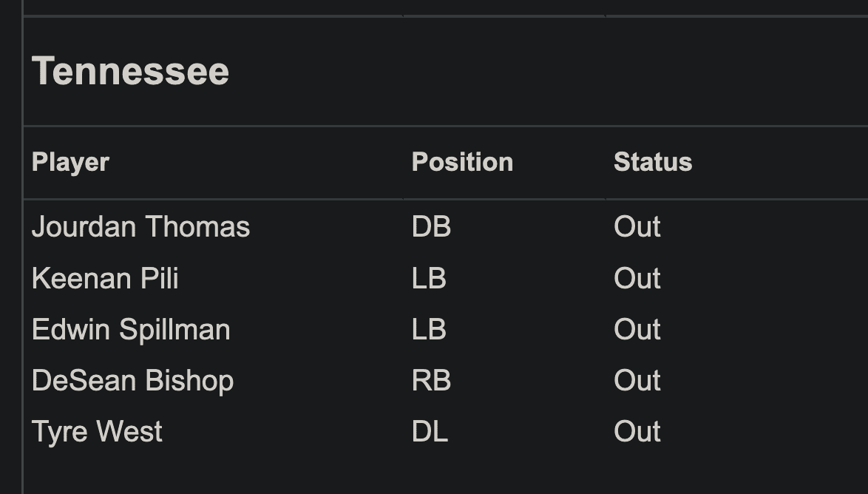
Task: Click the RB position for DeSean Bishop
Action: pos(431,381)
